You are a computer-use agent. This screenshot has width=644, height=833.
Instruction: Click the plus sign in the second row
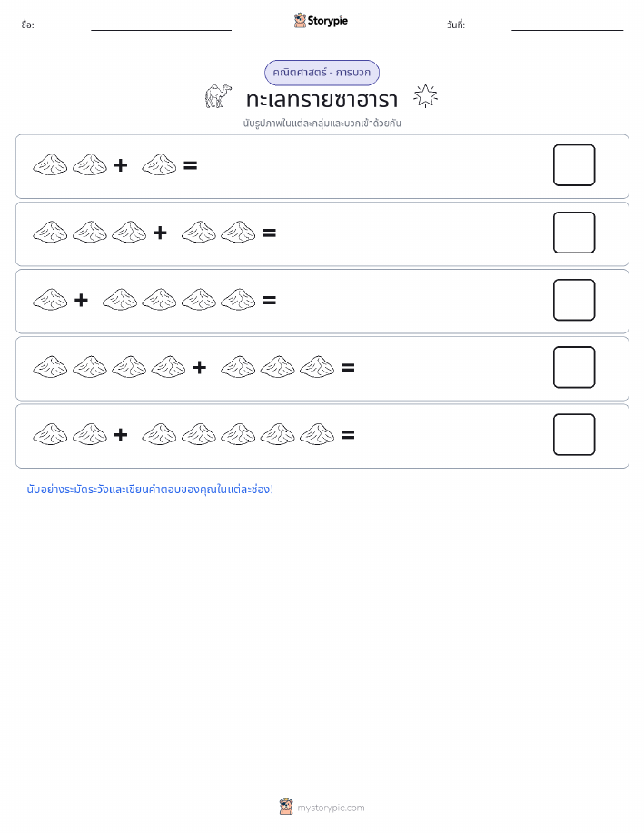pyautogui.click(x=159, y=233)
